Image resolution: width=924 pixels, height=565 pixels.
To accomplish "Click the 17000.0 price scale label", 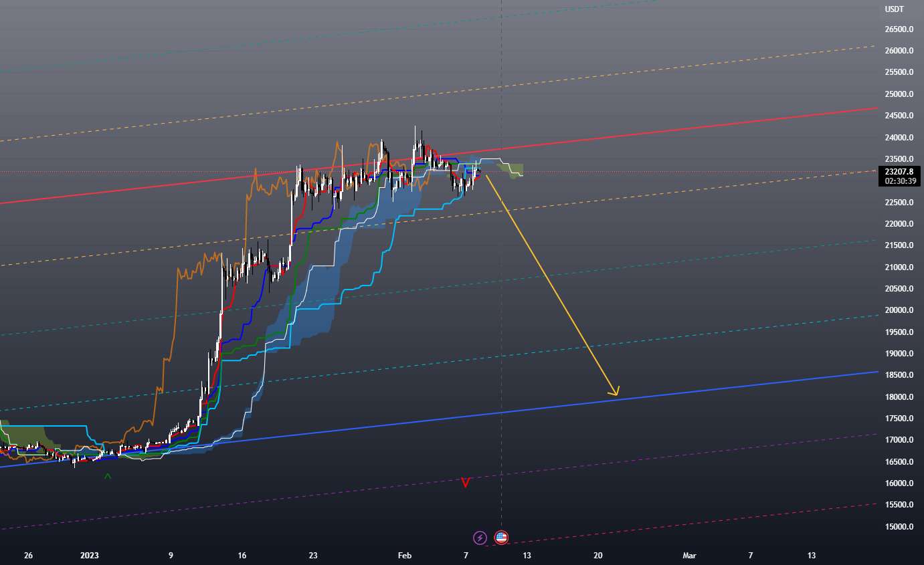I will click(899, 440).
